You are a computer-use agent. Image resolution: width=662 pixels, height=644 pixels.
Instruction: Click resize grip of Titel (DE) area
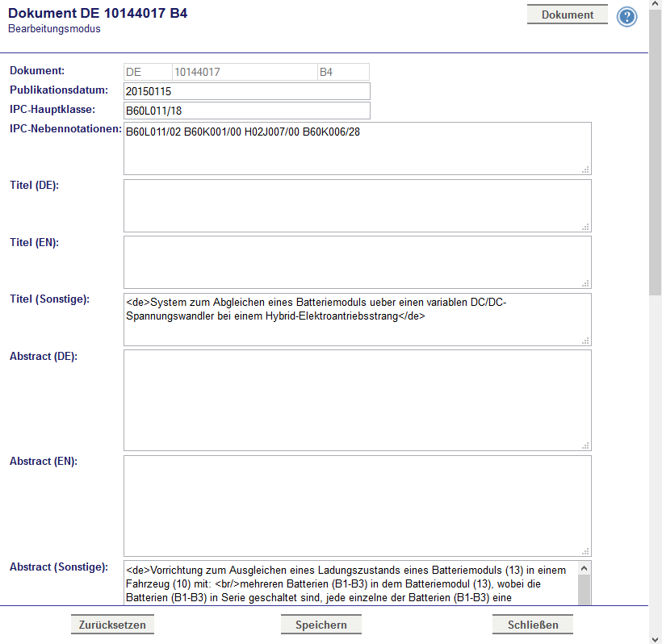pyautogui.click(x=585, y=227)
